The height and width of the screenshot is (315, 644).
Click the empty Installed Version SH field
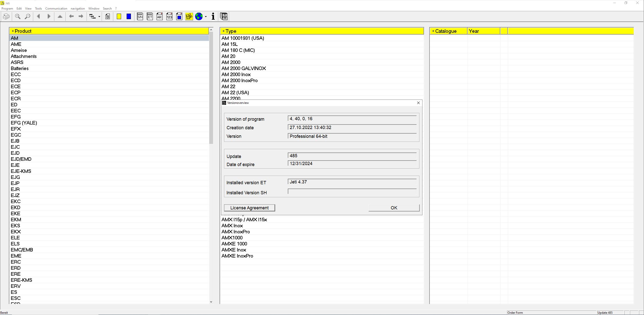click(352, 192)
